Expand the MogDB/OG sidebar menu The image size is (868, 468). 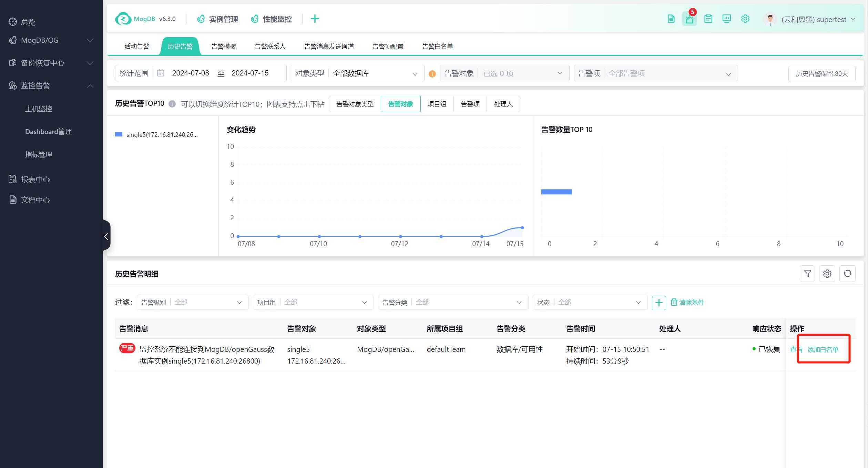[51, 40]
